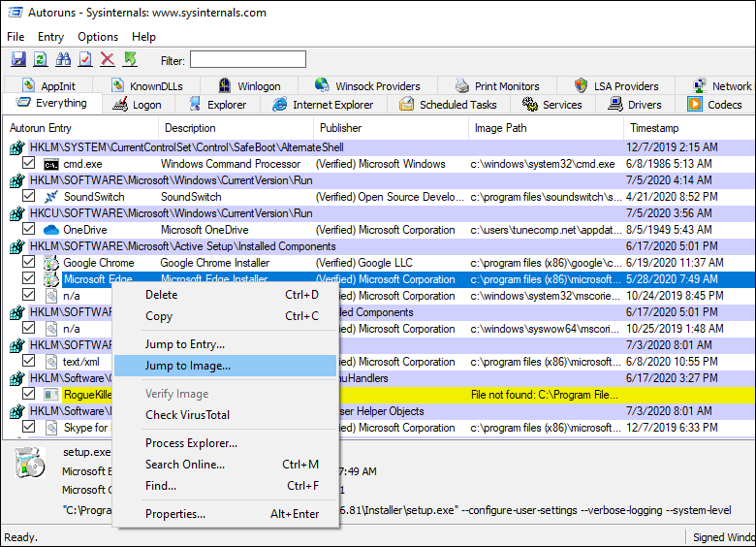This screenshot has width=756, height=547.
Task: Switch to the Logon tab
Action: point(138,104)
